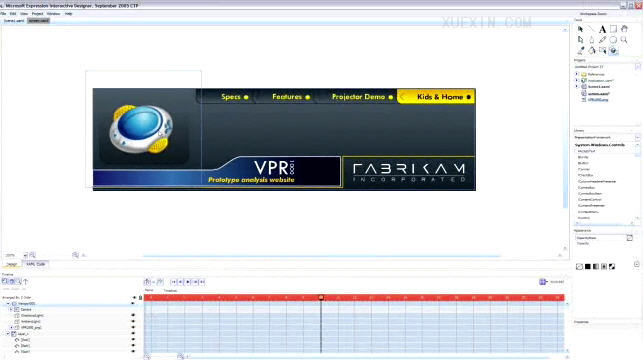Viewport: 643px width, 360px height.
Task: Click the Kids & Home button
Action: [x=436, y=97]
